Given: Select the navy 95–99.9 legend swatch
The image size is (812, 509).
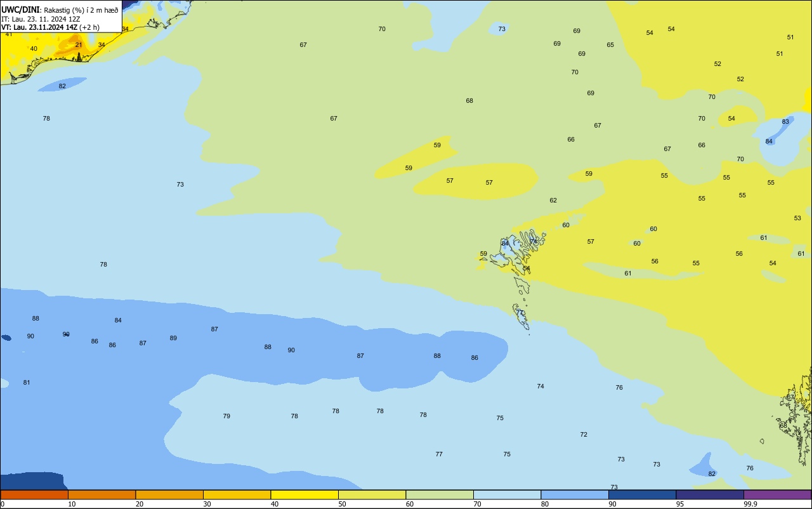Looking at the screenshot, I should point(710,494).
